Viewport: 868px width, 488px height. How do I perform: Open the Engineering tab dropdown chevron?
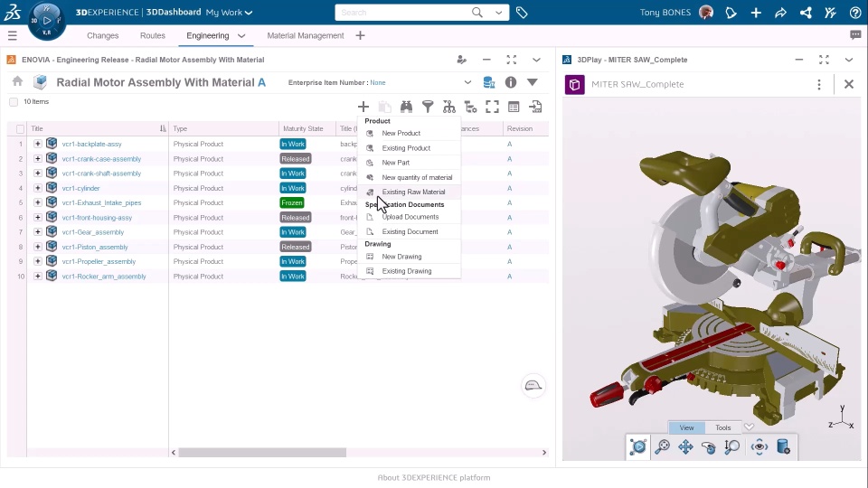coord(241,35)
